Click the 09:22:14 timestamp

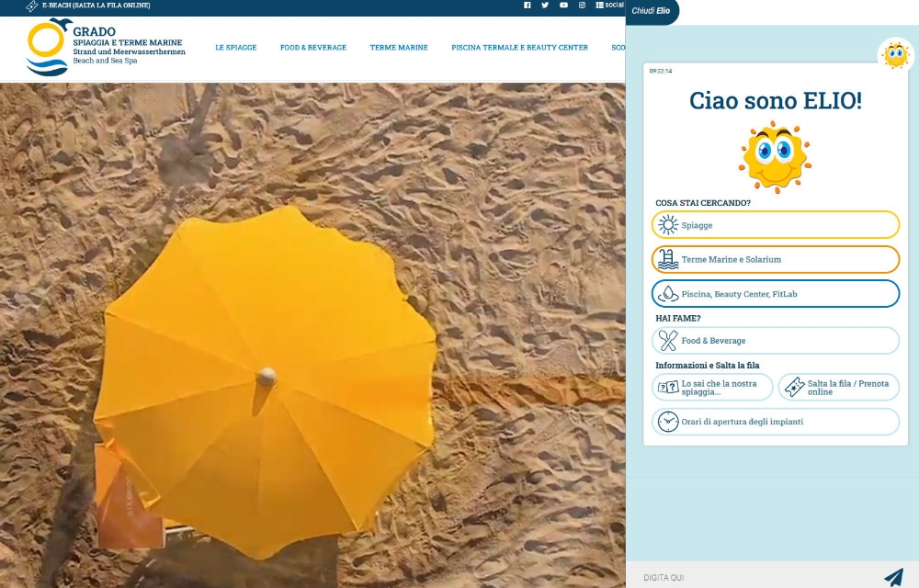[661, 71]
